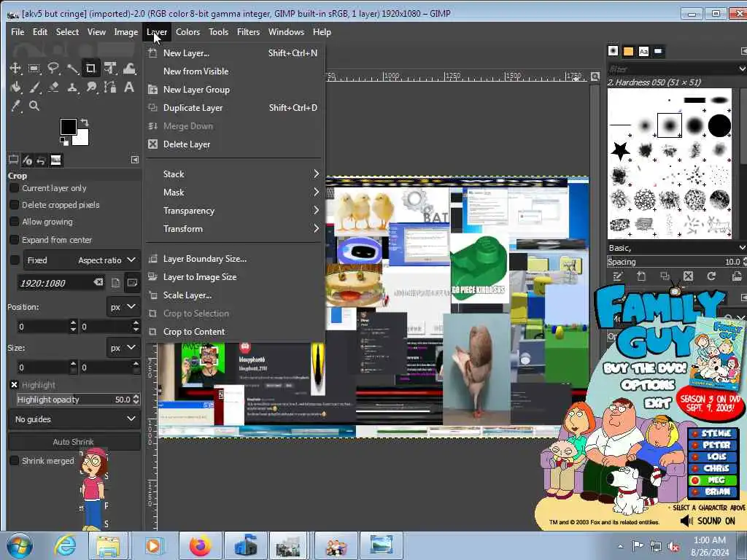Viewport: 747px width, 560px height.
Task: Expand the Transform submenu
Action: click(x=234, y=228)
